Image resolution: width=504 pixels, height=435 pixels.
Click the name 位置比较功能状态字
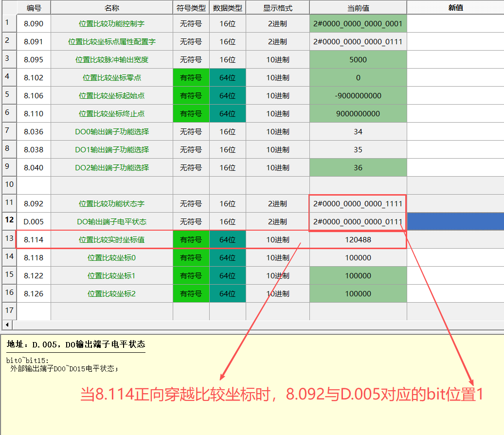coord(111,203)
